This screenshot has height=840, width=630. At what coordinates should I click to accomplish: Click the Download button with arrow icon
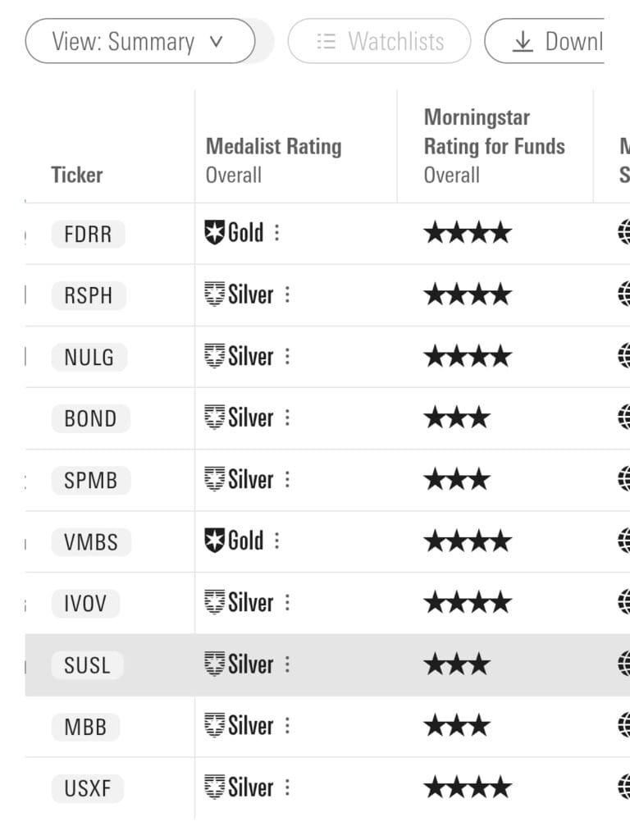click(x=545, y=41)
